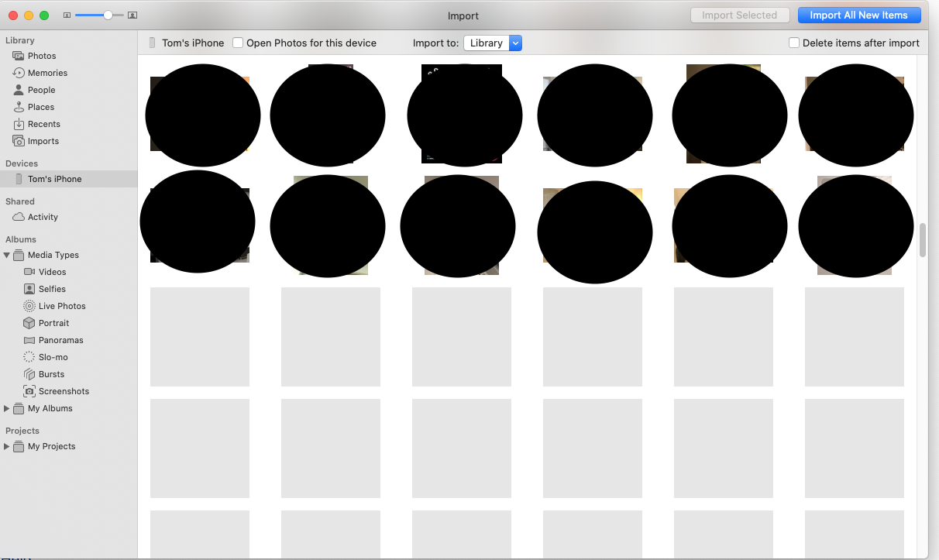Click the Recents label in sidebar
Image resolution: width=939 pixels, height=560 pixels.
tap(44, 124)
